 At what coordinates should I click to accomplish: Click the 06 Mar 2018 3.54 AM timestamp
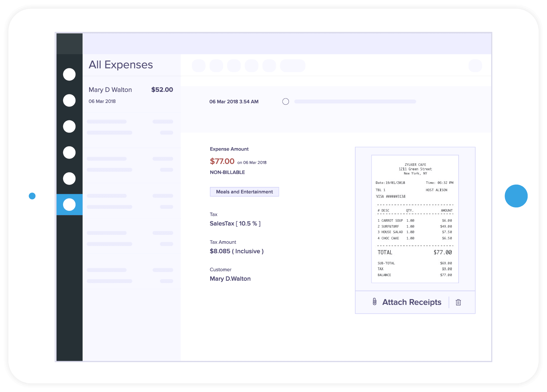point(234,102)
